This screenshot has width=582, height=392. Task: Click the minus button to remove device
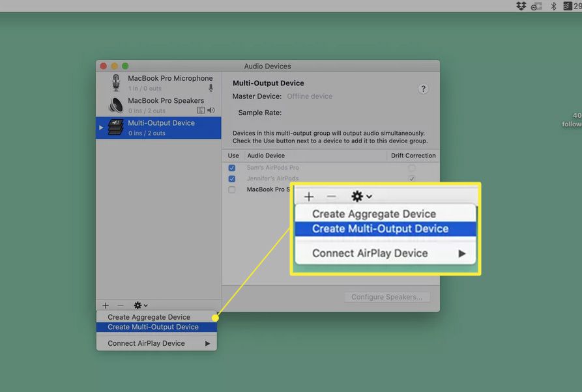pyautogui.click(x=121, y=305)
